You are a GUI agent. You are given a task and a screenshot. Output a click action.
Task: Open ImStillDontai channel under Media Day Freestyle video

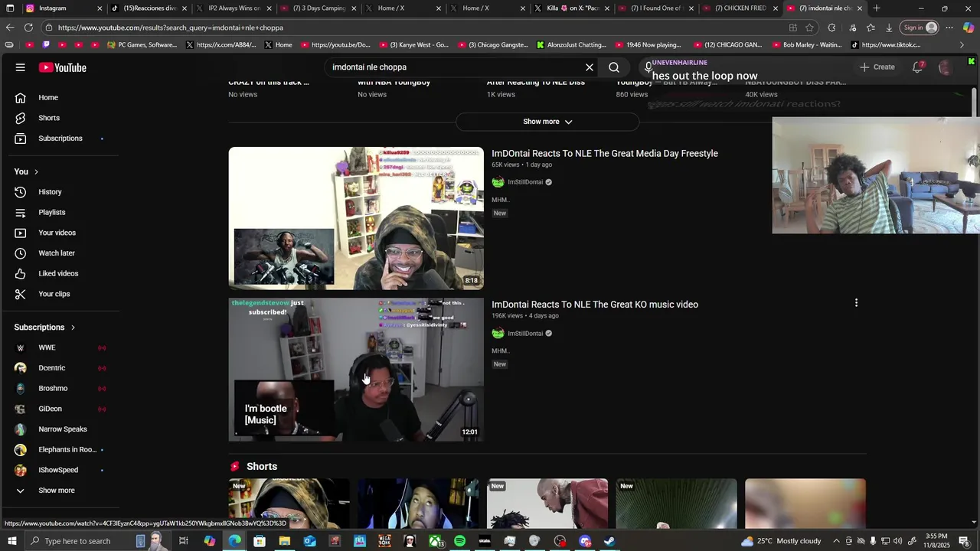tap(525, 182)
